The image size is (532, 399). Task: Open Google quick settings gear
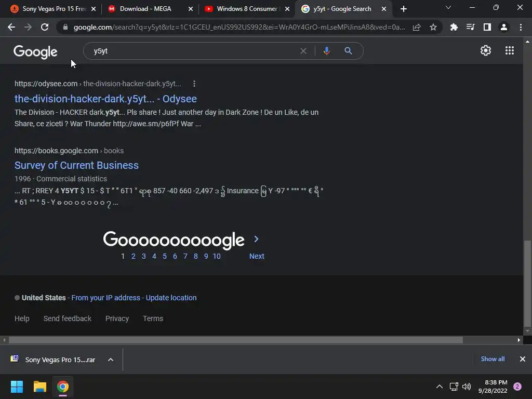click(x=486, y=50)
